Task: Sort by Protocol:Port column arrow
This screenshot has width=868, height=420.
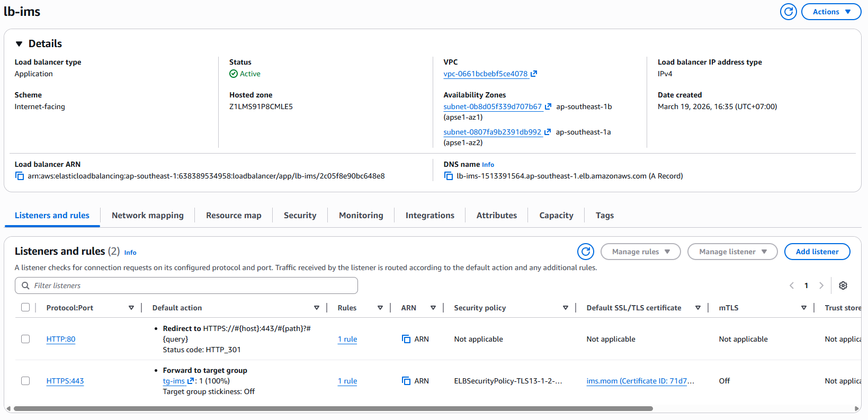Action: pyautogui.click(x=131, y=308)
